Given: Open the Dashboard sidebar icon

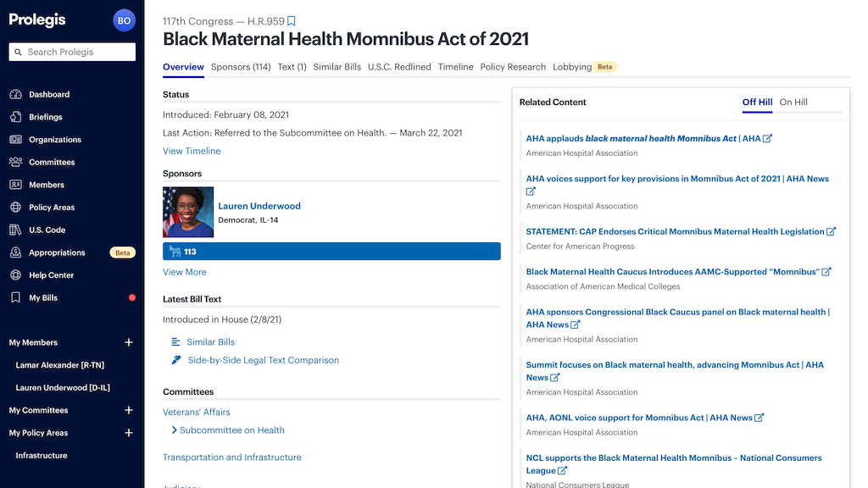Looking at the screenshot, I should tap(15, 94).
